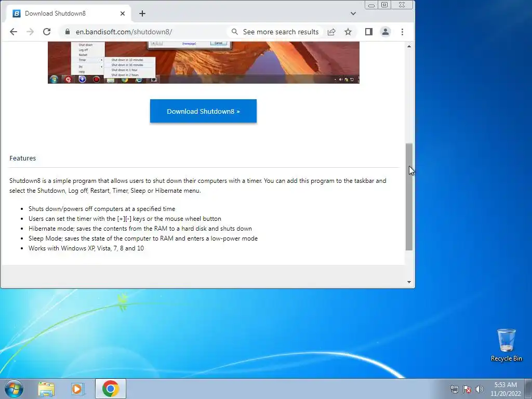Image resolution: width=532 pixels, height=399 pixels.
Task: Click the page scrollbar up arrow
Action: 409,46
